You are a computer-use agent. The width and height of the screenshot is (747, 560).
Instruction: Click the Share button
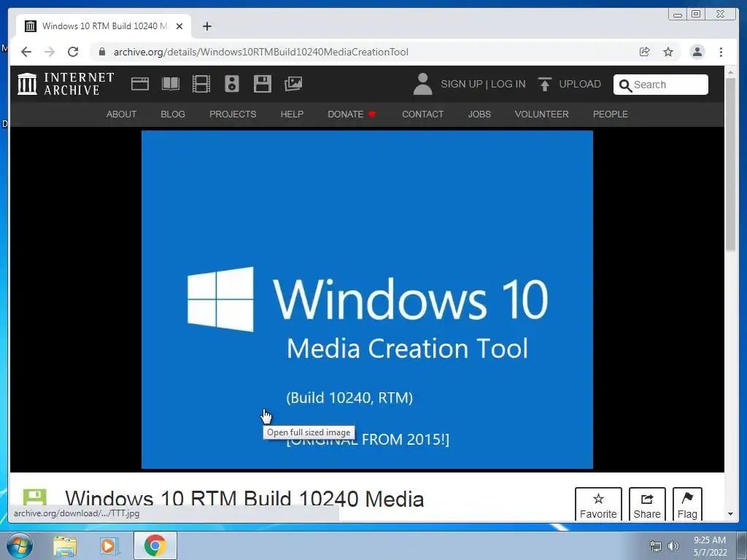click(647, 505)
